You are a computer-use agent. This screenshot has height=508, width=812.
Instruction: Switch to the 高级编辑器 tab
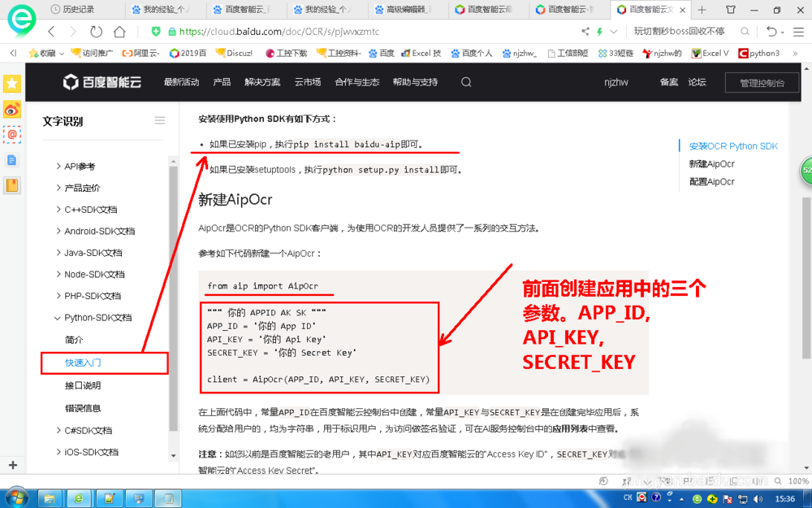[409, 9]
